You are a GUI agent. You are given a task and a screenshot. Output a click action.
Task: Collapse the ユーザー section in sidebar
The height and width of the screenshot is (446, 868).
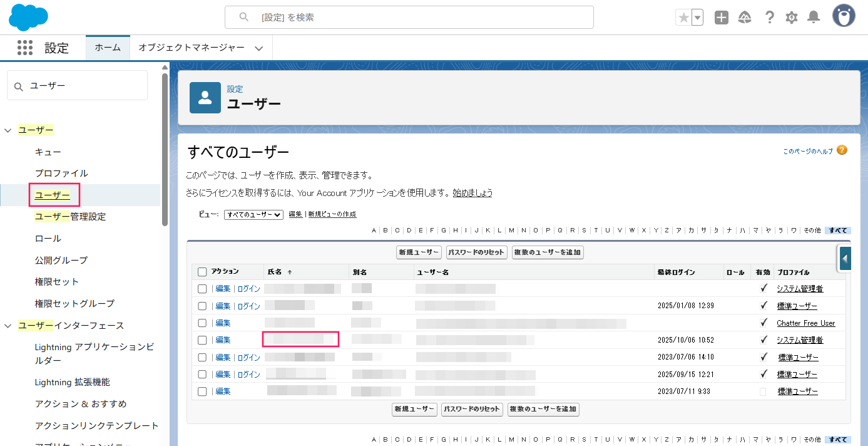click(8, 130)
